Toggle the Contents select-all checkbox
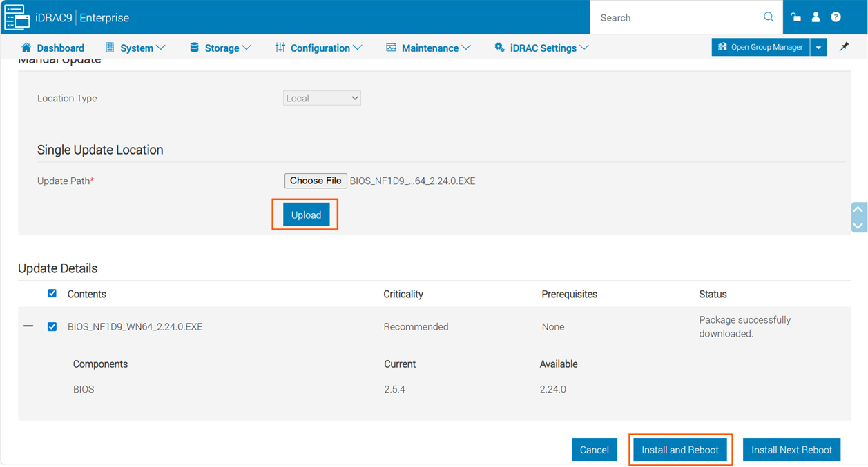 (x=52, y=293)
